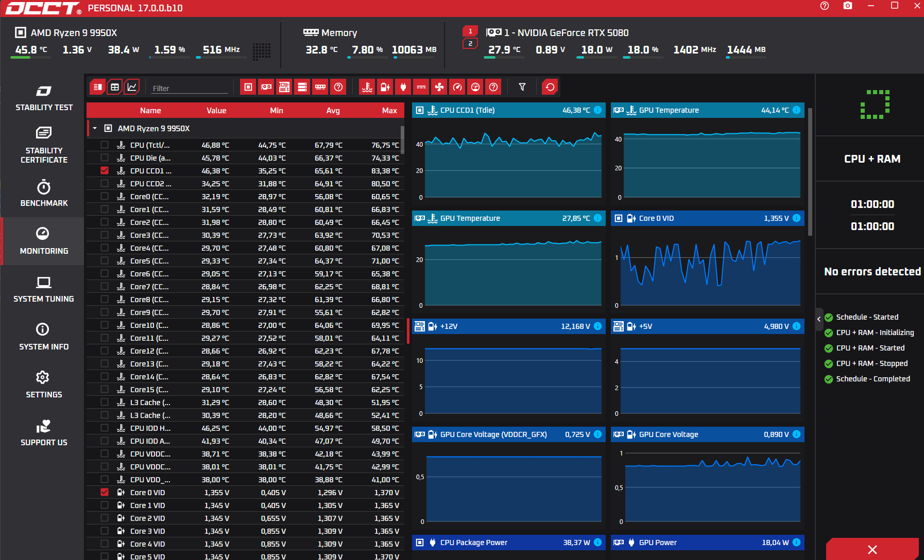The width and height of the screenshot is (924, 560).
Task: Switch to the combined table and graph view
Action: pyautogui.click(x=97, y=87)
